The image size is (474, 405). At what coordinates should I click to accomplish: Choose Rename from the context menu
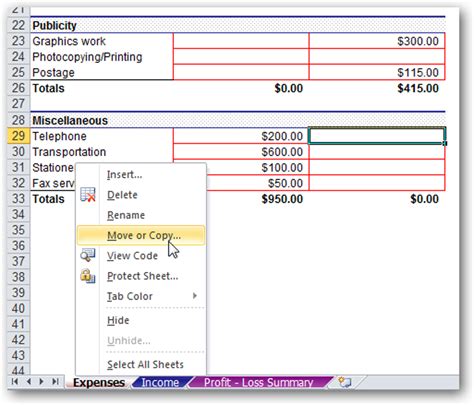coord(141,215)
